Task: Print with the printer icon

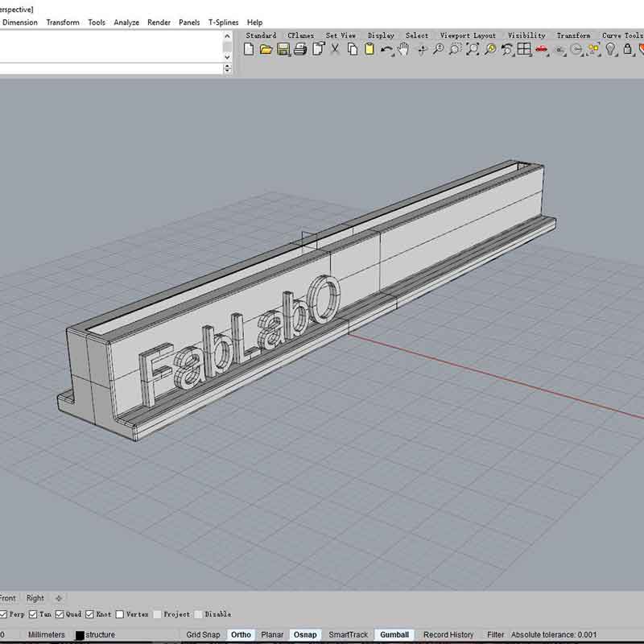Action: pos(300,49)
